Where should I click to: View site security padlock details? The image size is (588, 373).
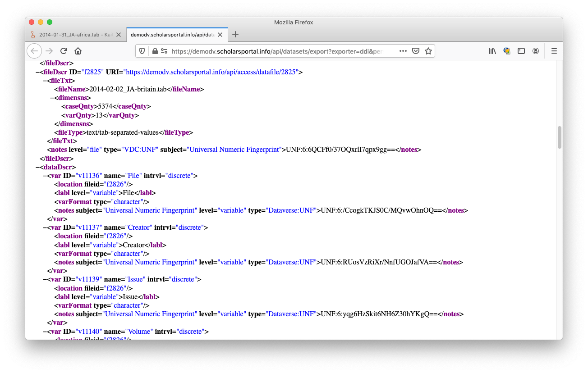point(155,51)
